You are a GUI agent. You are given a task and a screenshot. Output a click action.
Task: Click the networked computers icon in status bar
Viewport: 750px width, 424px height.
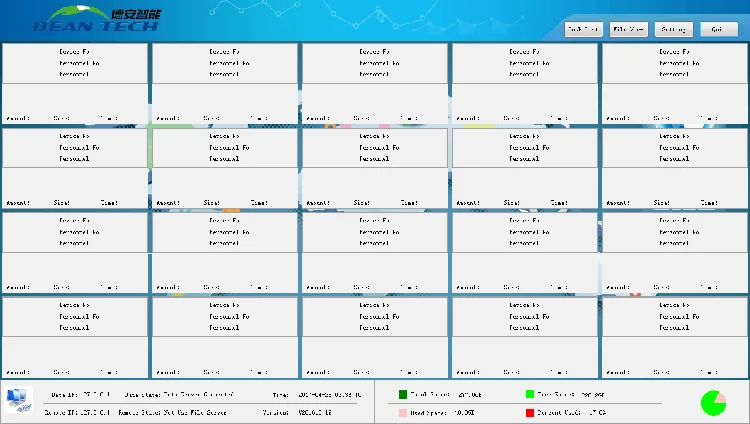pyautogui.click(x=19, y=400)
